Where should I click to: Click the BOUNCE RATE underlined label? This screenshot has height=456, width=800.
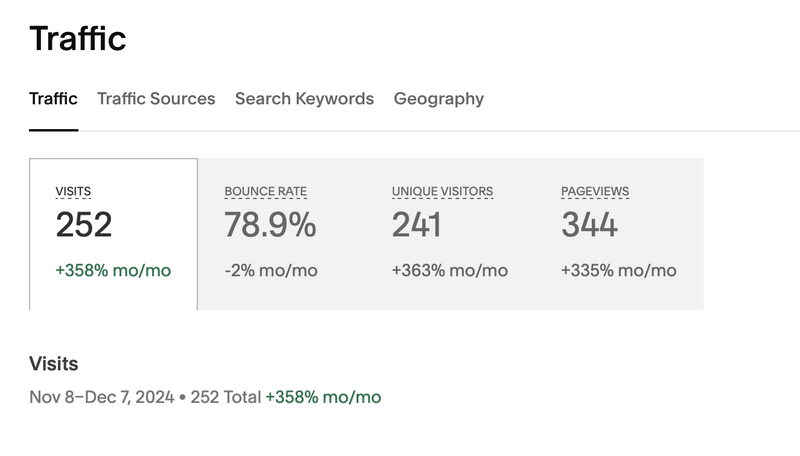pos(265,191)
